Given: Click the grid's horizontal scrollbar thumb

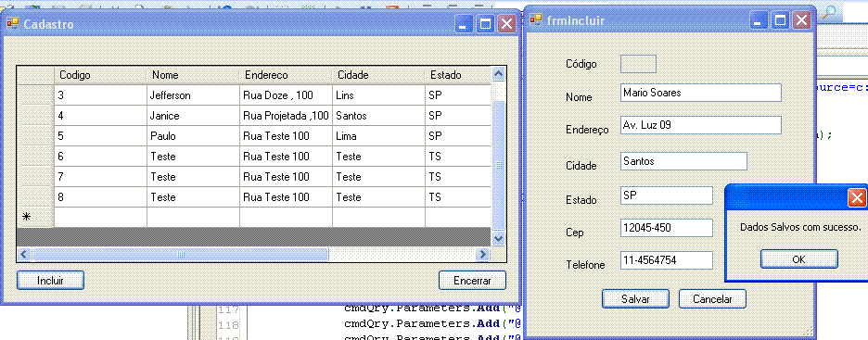Looking at the screenshot, I should click(x=180, y=255).
